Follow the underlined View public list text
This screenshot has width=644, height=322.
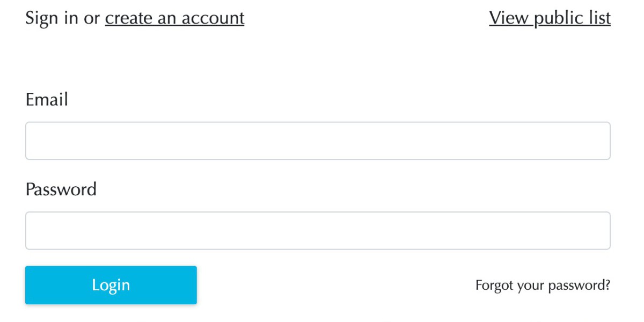coord(550,18)
